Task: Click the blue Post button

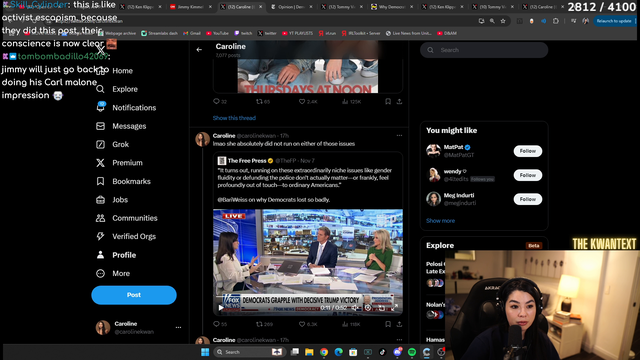Action: coord(134,295)
